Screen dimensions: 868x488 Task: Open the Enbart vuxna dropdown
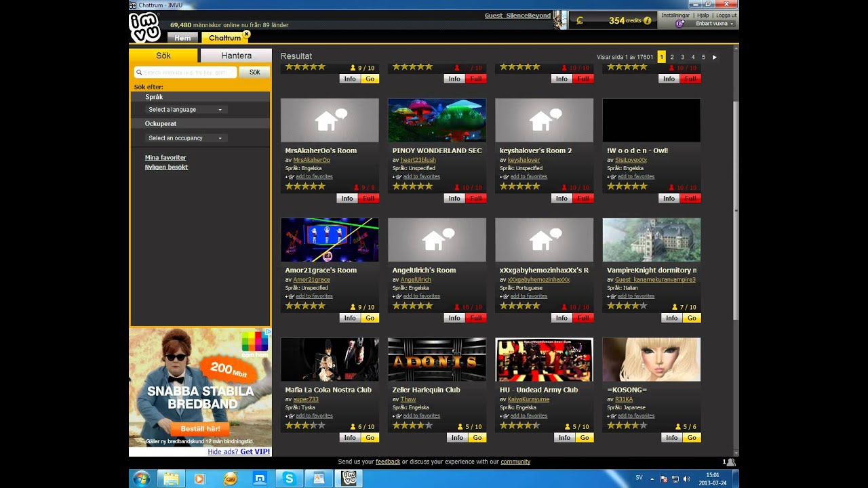[x=714, y=24]
